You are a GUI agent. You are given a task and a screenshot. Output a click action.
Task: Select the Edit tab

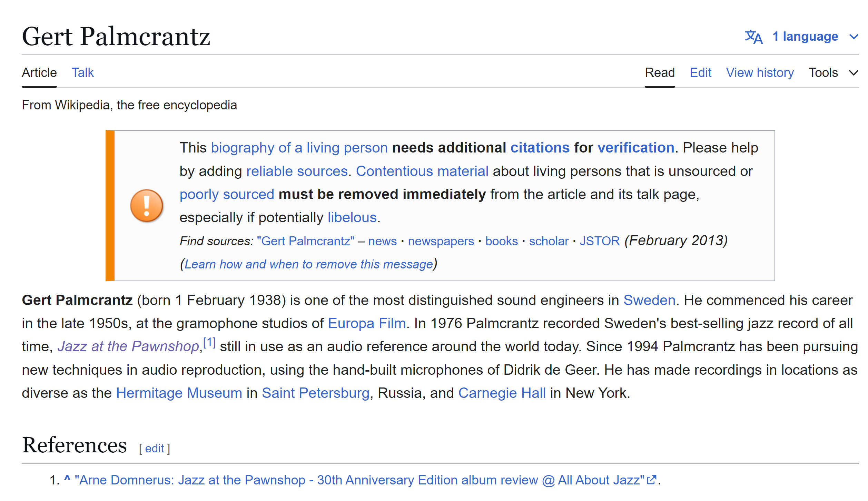tap(700, 73)
